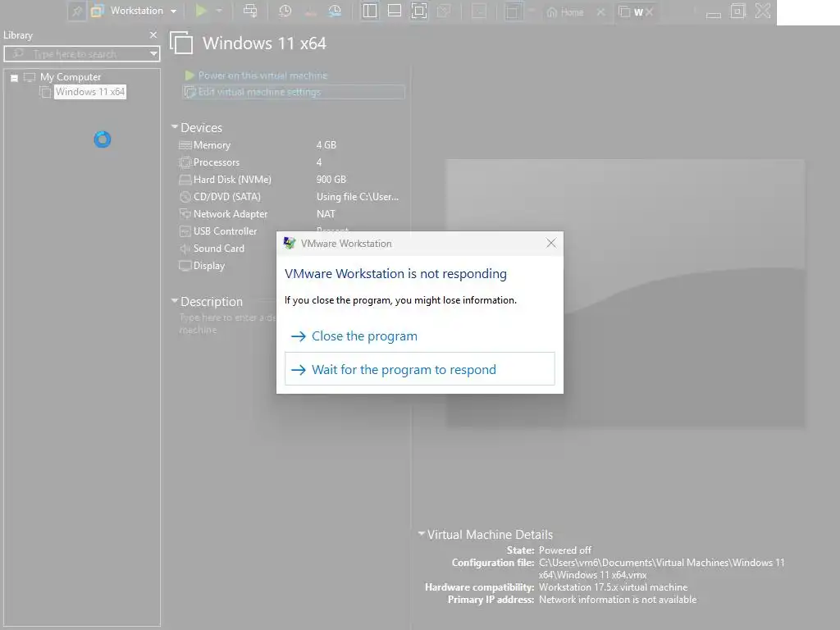
Task: Click the Network Adapter value NAT
Action: click(x=326, y=214)
